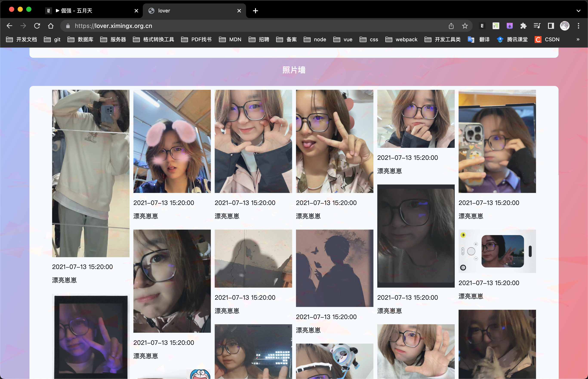The image size is (588, 379).
Task: Reload the current page
Action: (37, 26)
